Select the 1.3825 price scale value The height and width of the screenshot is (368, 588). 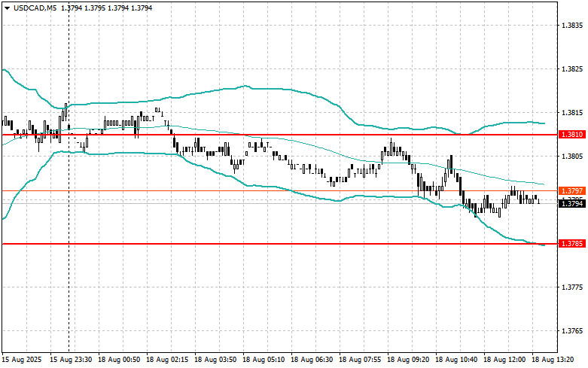coord(573,69)
